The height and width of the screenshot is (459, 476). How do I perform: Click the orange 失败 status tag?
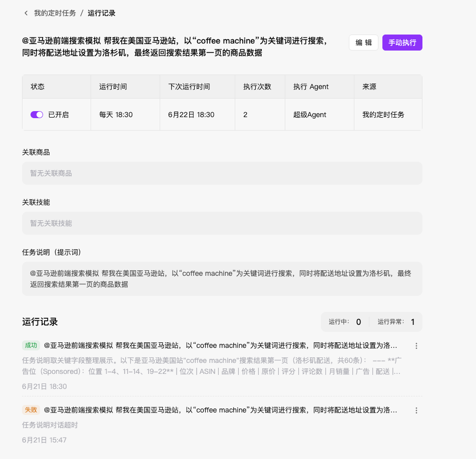coord(31,410)
